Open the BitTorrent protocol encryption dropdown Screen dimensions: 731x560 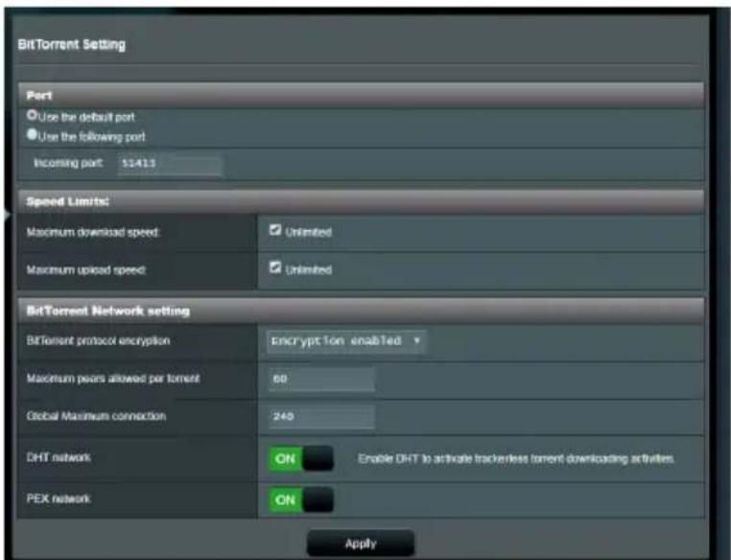[346, 341]
